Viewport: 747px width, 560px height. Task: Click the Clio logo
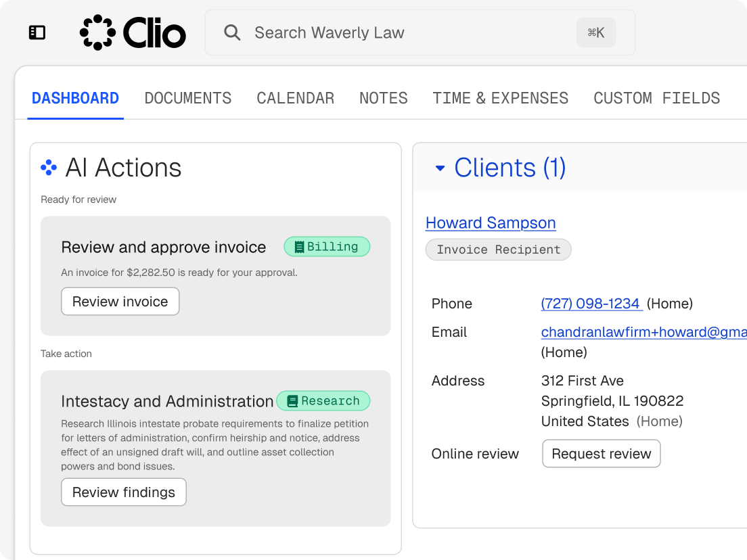pyautogui.click(x=133, y=32)
